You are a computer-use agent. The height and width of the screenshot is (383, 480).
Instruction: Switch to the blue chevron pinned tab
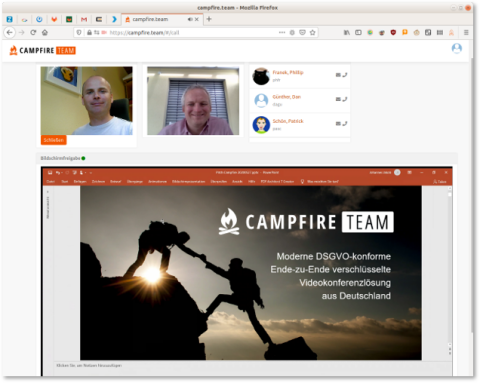coord(114,19)
